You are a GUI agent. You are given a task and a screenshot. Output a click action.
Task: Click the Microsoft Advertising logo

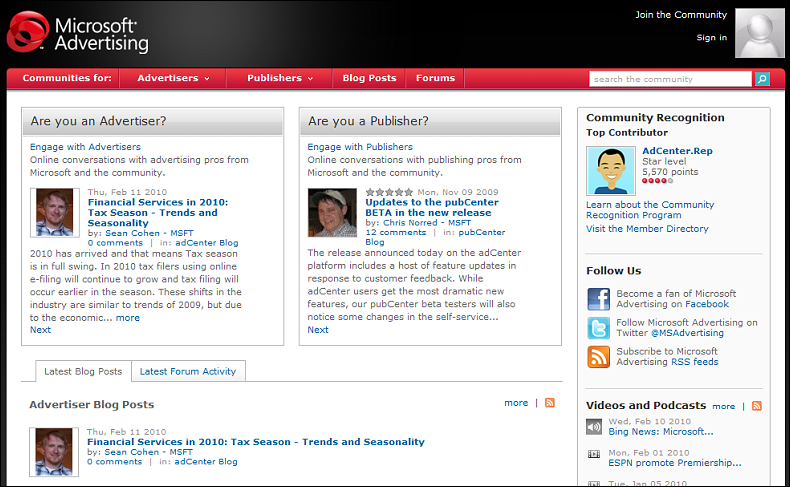78,33
